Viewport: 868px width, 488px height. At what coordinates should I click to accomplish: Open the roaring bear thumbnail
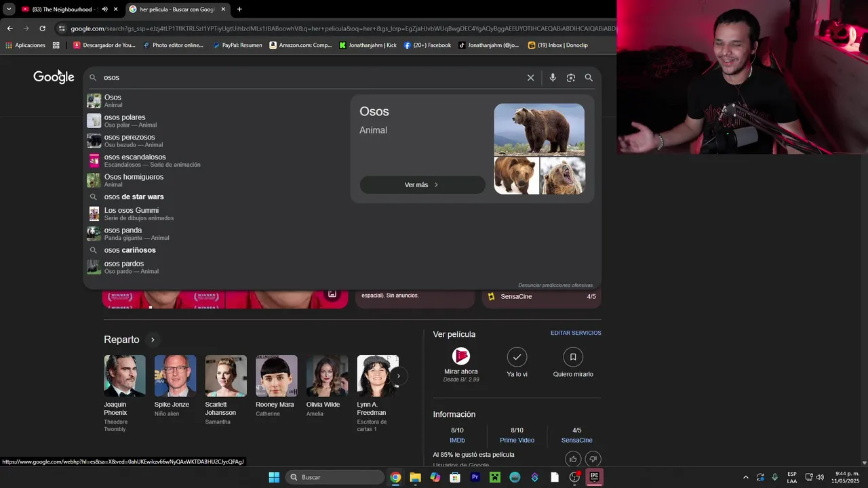[x=562, y=176]
